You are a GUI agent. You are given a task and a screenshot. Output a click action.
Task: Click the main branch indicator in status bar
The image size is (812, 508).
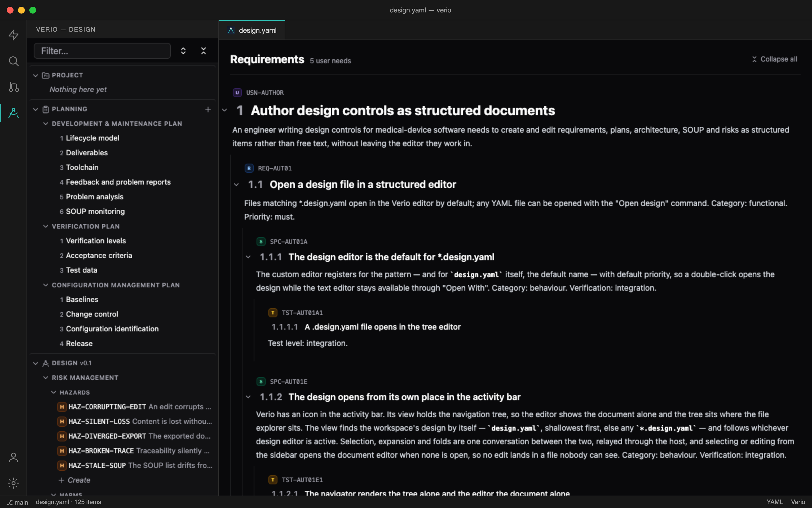[x=18, y=502]
